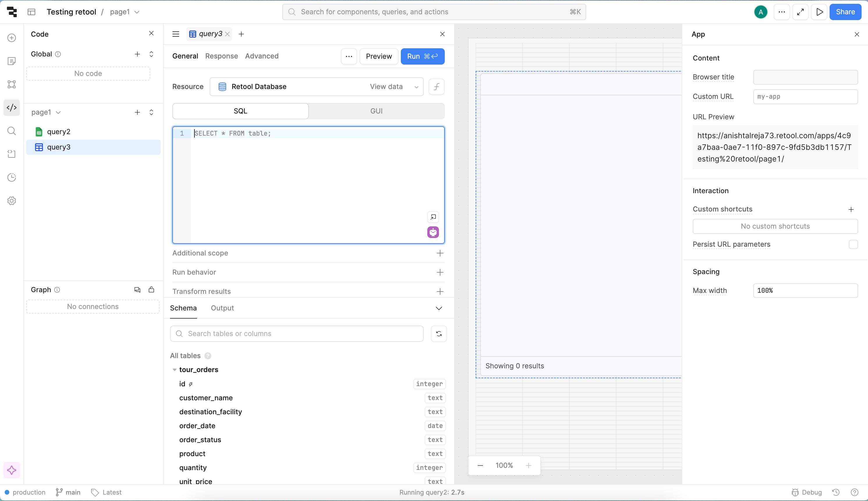The image size is (868, 501).
Task: Click the expand editor icon in SQL box
Action: pos(433,217)
